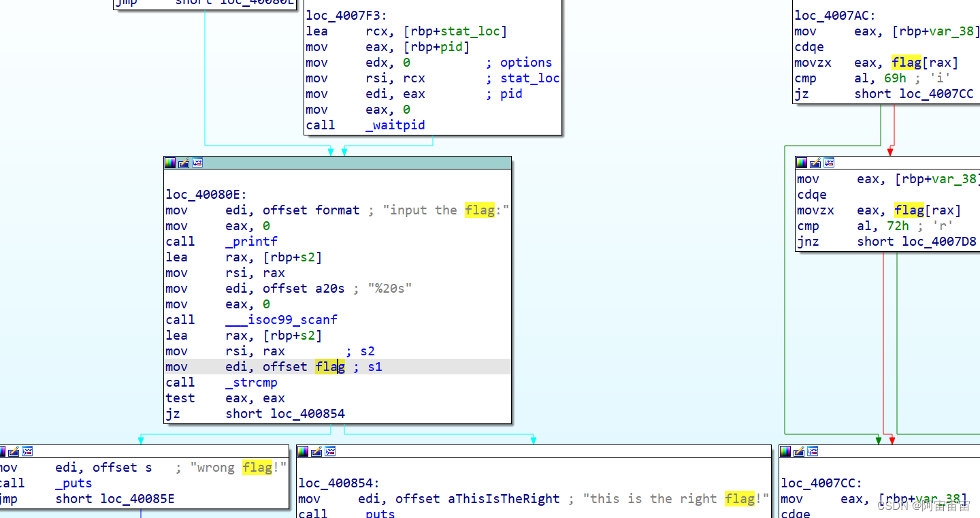
Task: Click the color palette icon on loc_4007CC block
Action: pyautogui.click(x=787, y=451)
